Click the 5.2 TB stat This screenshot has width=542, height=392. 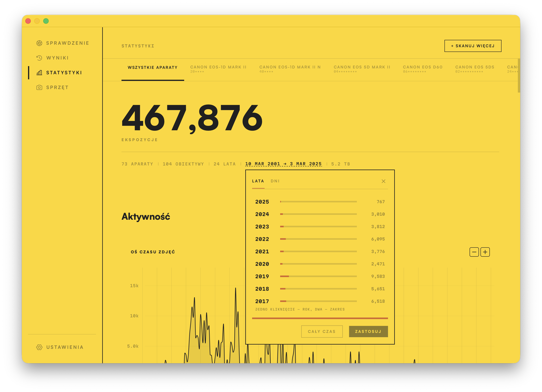point(341,164)
